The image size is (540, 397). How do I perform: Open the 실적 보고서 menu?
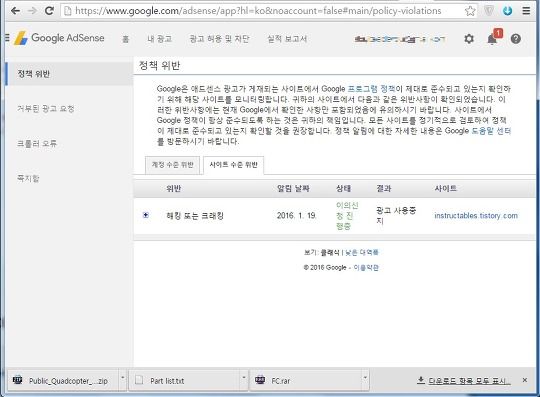coord(287,39)
